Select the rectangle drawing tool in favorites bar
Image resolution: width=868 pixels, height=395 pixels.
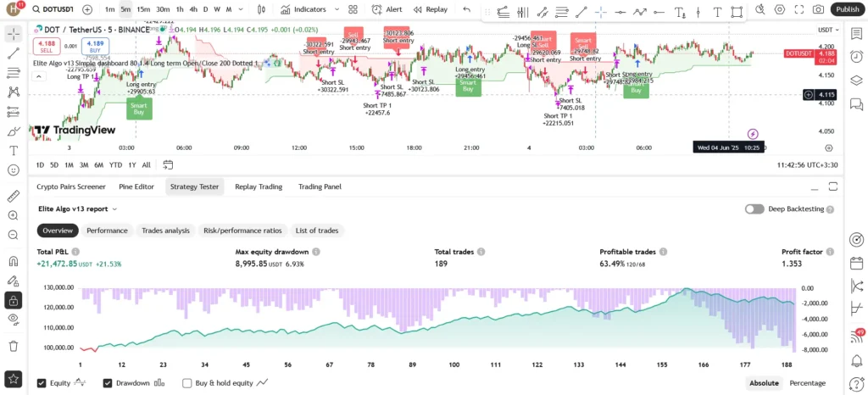click(737, 12)
